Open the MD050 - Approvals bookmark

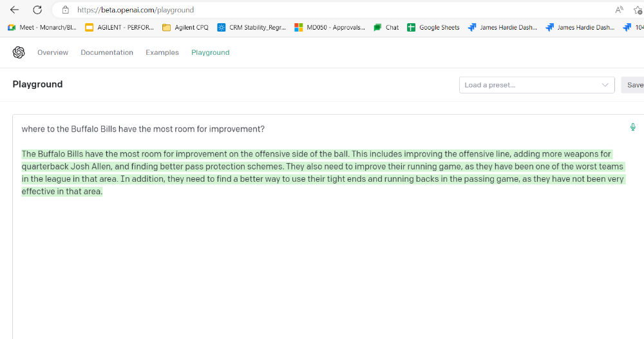point(330,28)
